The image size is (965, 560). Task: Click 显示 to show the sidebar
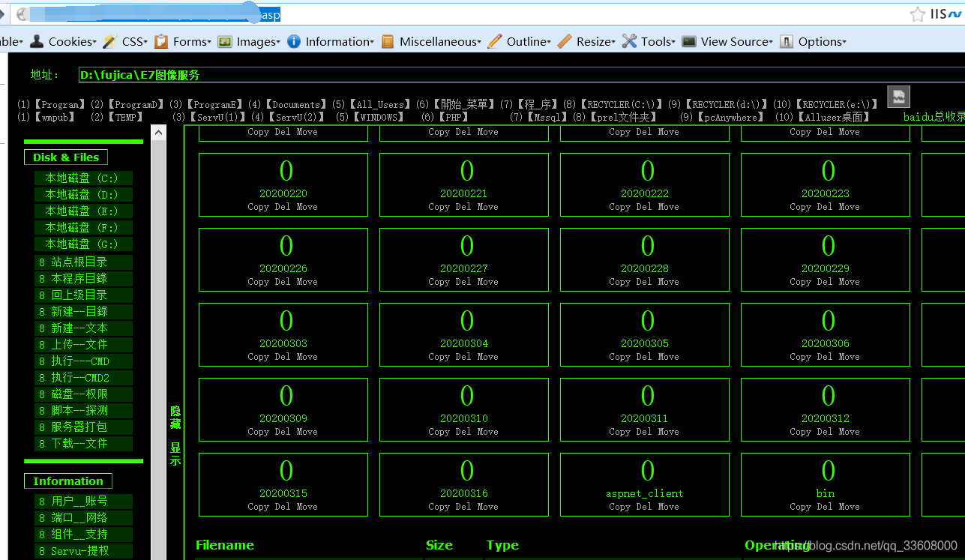point(175,454)
